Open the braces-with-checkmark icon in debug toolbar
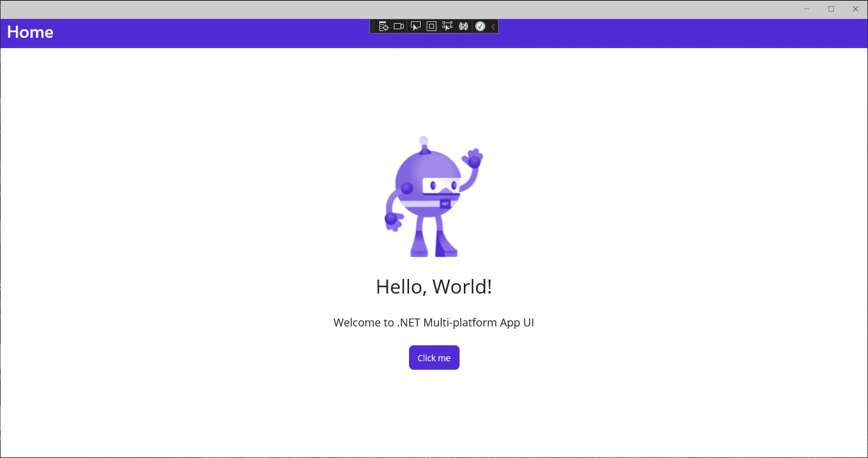This screenshot has width=868, height=458. [463, 26]
